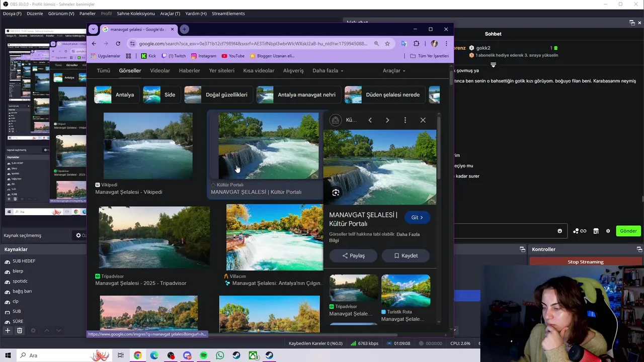Delete the selected source with the trash icon
The height and width of the screenshot is (362, 644).
20,330
